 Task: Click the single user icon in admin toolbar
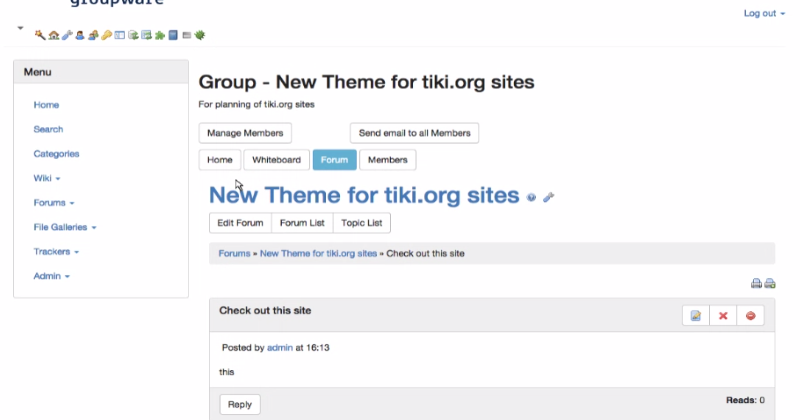[80, 35]
